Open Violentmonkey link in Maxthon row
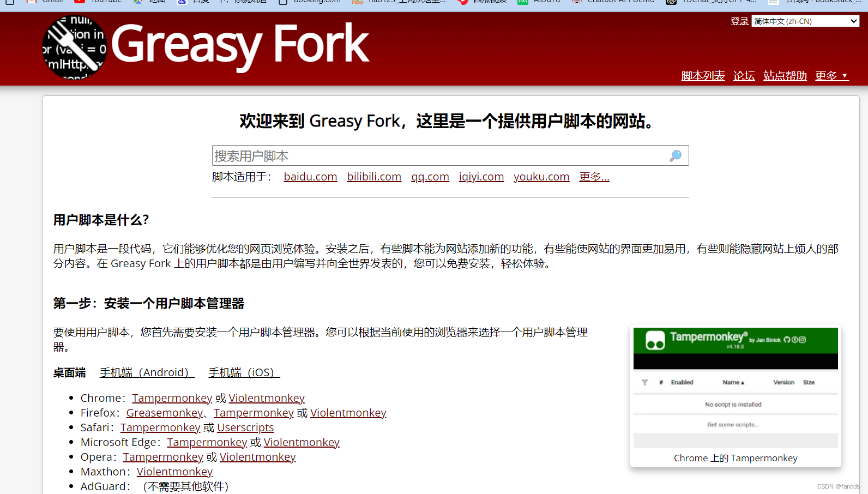The width and height of the screenshot is (868, 494). (174, 472)
